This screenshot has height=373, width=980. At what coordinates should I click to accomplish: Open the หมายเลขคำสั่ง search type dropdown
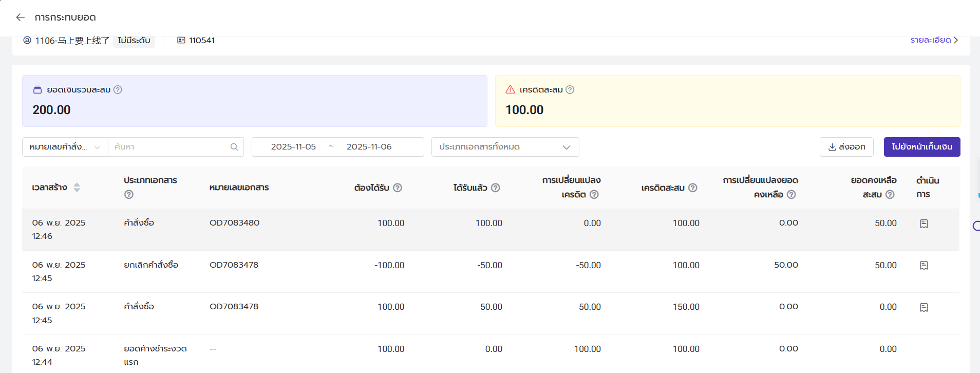coord(65,147)
